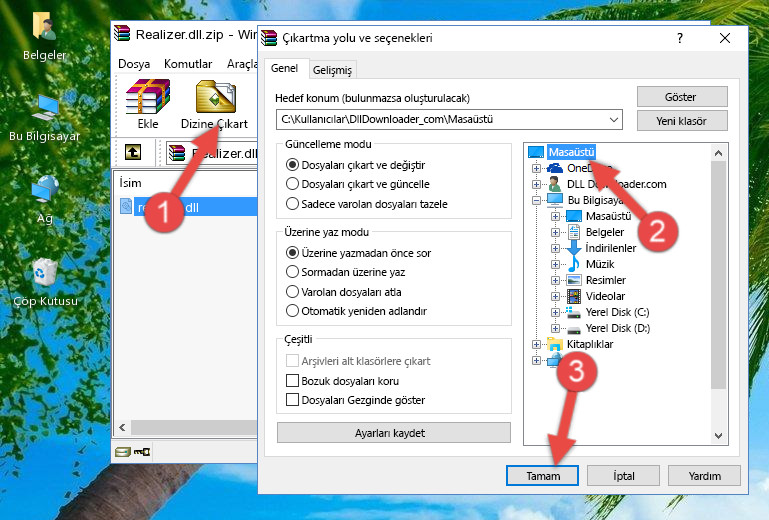Click the Dizine Çıkart toolbar icon

216,97
